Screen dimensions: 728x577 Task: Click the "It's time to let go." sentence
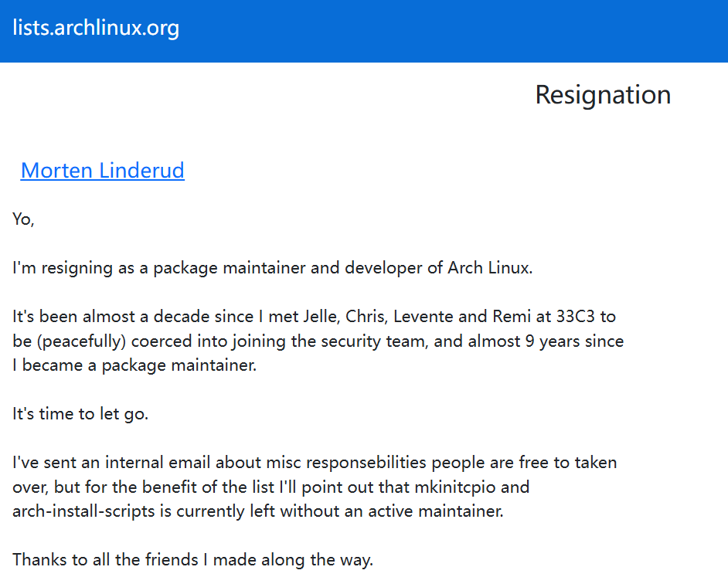80,414
